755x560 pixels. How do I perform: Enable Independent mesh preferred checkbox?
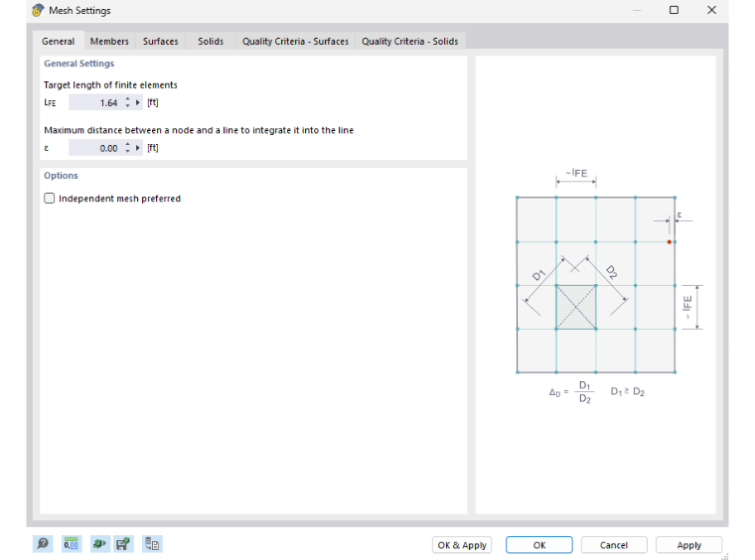(50, 199)
